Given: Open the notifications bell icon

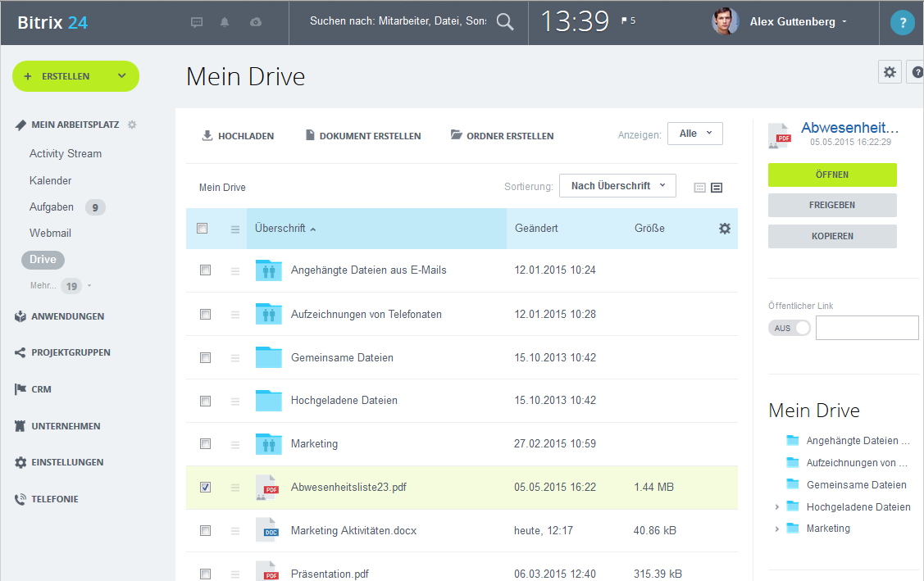Looking at the screenshot, I should [x=225, y=22].
